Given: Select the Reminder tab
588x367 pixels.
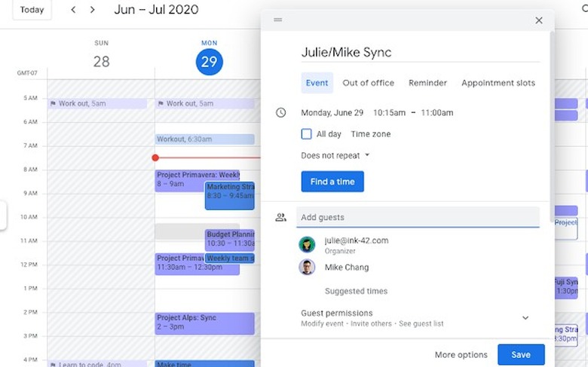Looking at the screenshot, I should (x=427, y=83).
